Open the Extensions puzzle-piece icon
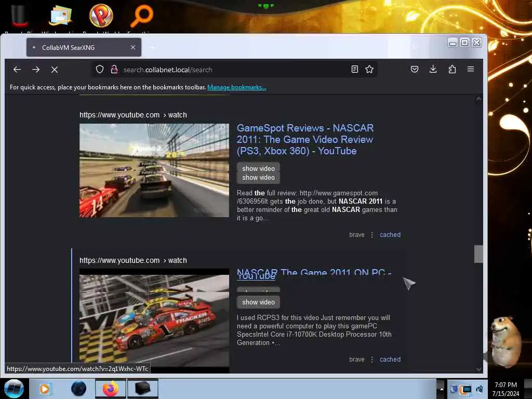The width and height of the screenshot is (532, 399). coord(452,70)
